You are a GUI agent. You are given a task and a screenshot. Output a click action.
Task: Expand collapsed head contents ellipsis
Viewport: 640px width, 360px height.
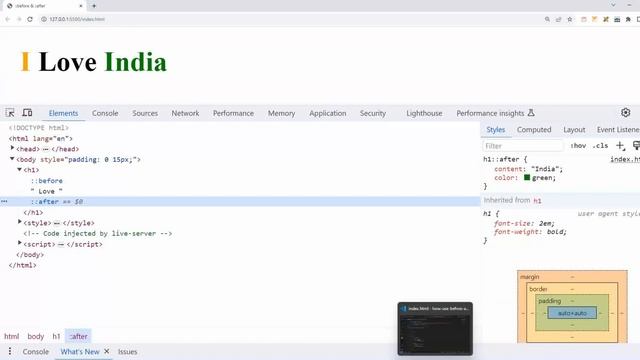46,149
